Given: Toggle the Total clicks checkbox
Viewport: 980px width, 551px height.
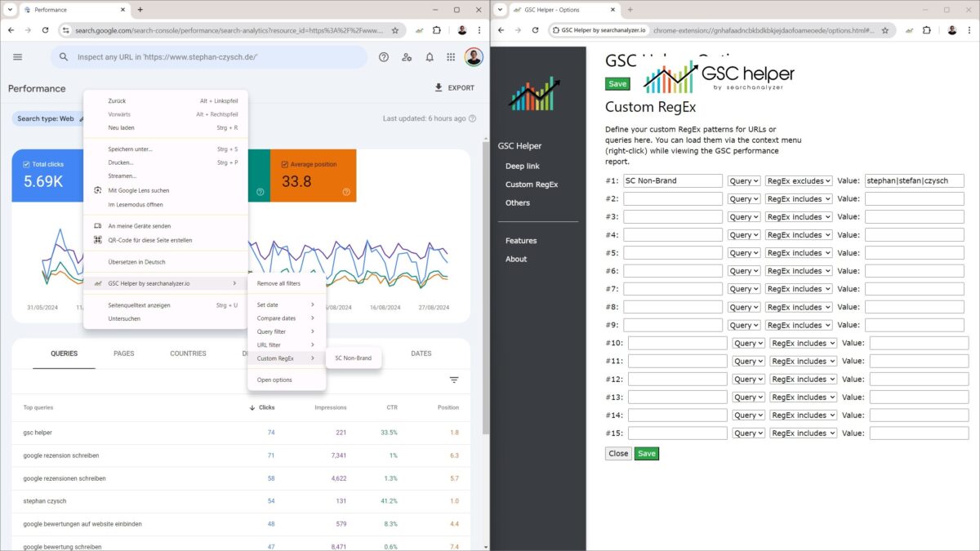Looking at the screenshot, I should 27,164.
